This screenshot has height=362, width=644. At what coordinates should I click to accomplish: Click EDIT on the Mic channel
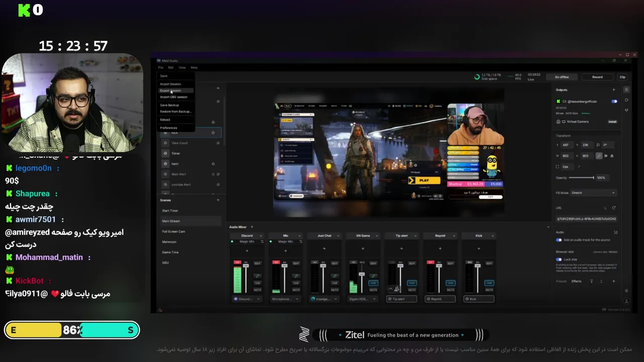[x=296, y=263]
